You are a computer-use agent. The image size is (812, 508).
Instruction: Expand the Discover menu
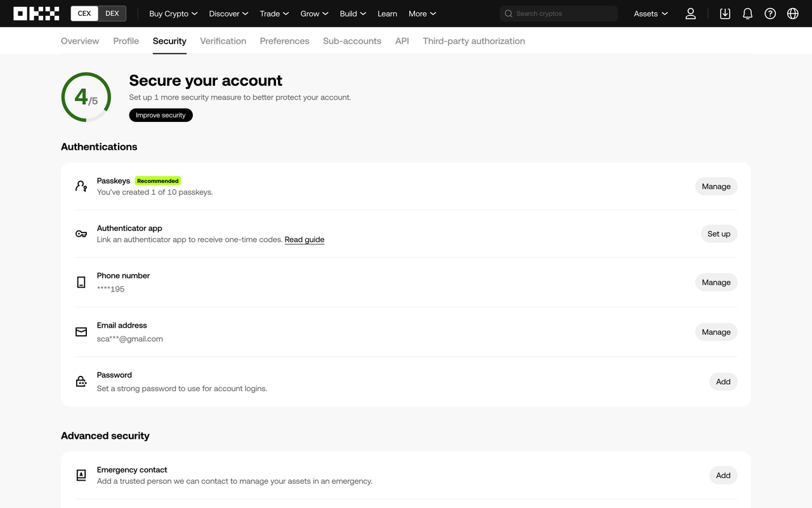[x=228, y=13]
